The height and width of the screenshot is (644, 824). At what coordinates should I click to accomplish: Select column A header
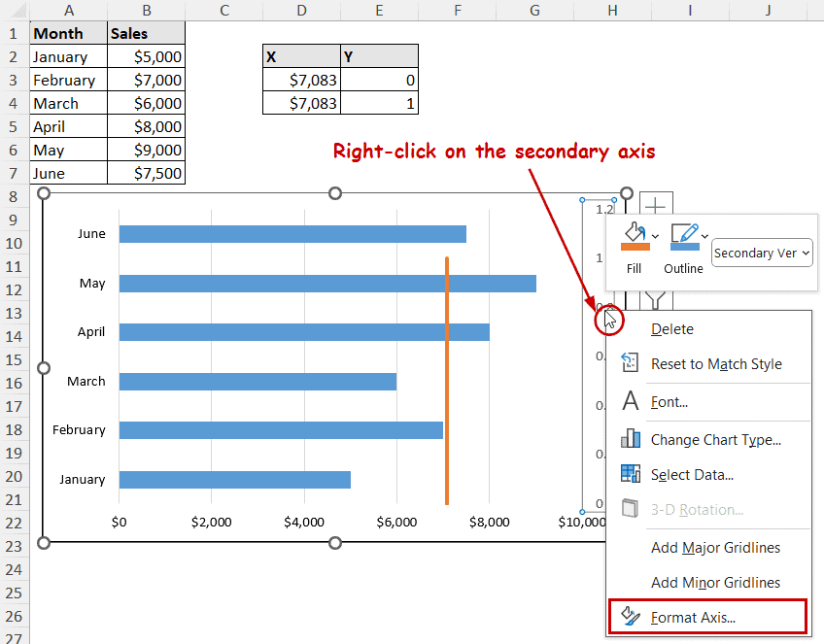tap(68, 10)
